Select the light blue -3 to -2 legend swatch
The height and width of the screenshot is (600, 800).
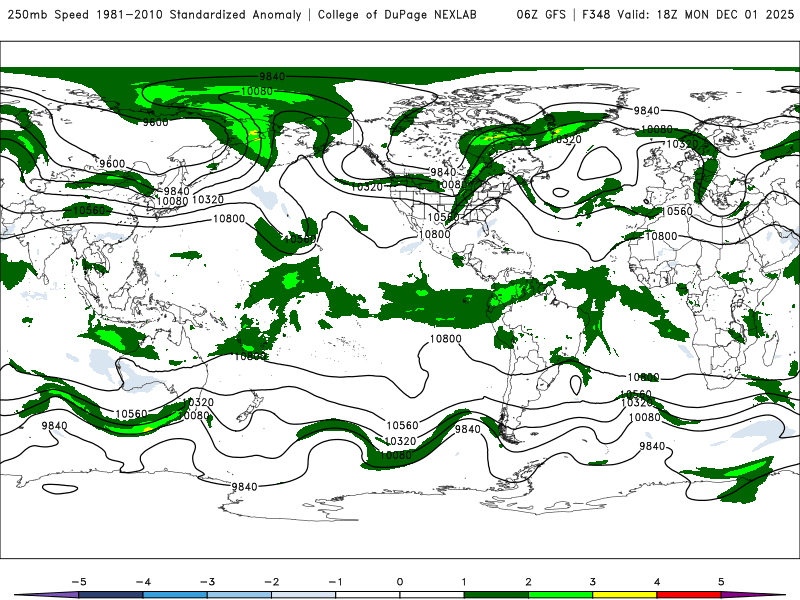[239, 595]
